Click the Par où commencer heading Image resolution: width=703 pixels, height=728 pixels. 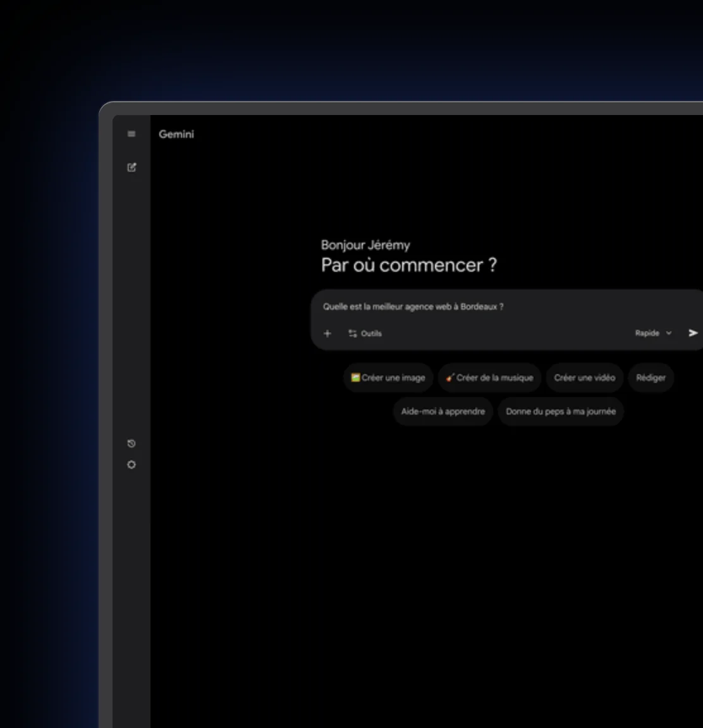409,265
